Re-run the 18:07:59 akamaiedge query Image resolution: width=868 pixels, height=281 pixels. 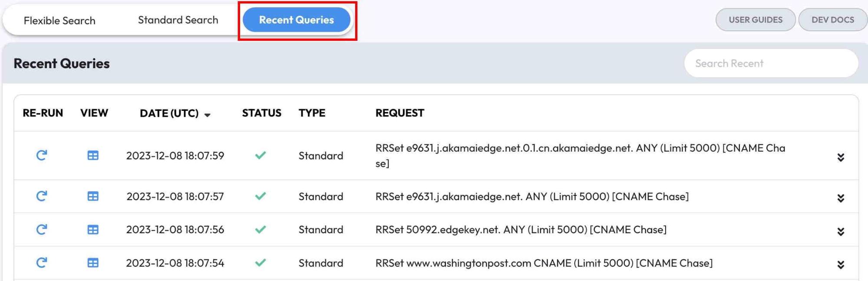pyautogui.click(x=41, y=155)
